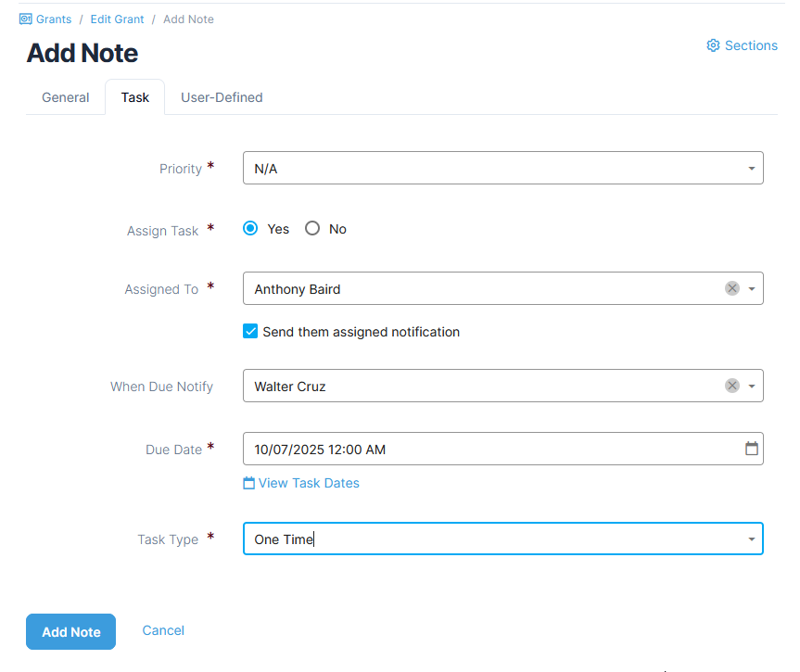Click the View Task Dates calendar icon
The image size is (800, 672).
(x=248, y=483)
